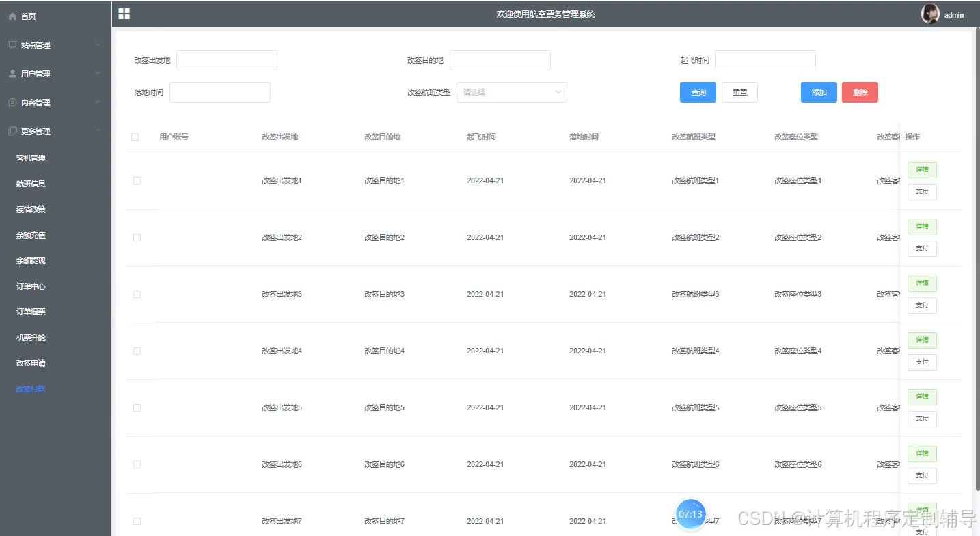Open 详情 for row 改签出发地4

[x=922, y=340]
